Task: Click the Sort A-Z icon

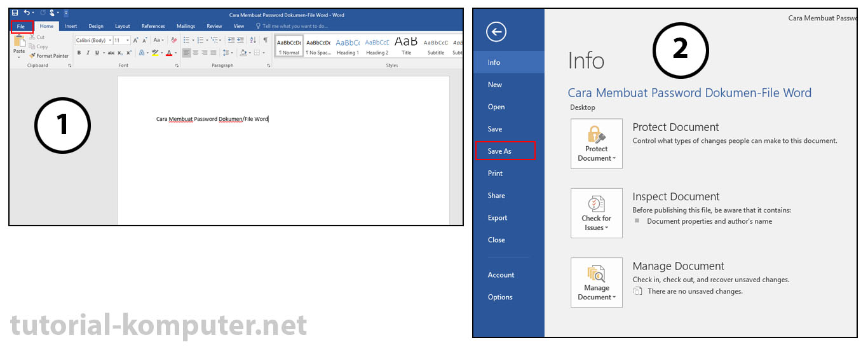Action: [253, 40]
